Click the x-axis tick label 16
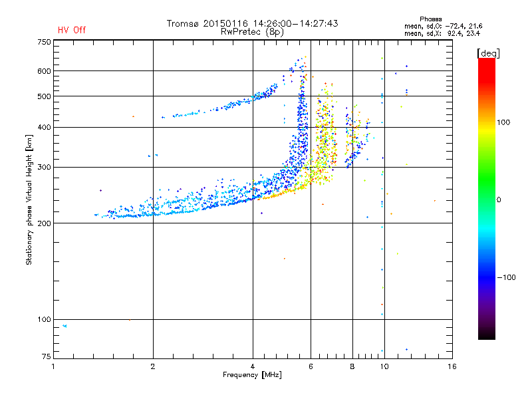The image size is (532, 399). [452, 366]
